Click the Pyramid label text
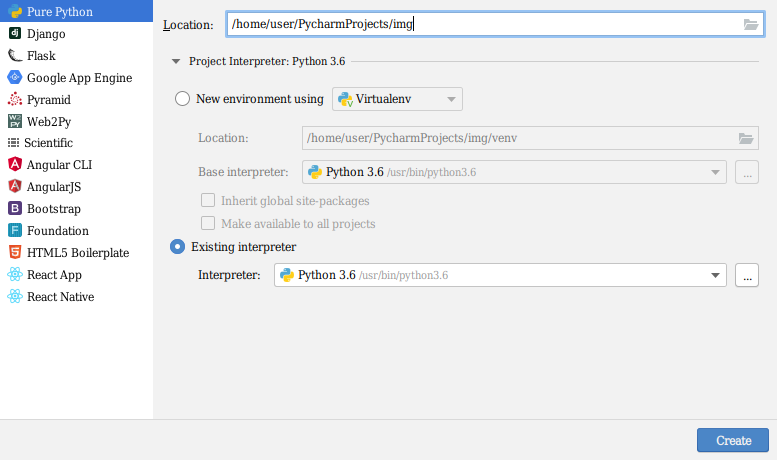This screenshot has width=777, height=460. 49,100
